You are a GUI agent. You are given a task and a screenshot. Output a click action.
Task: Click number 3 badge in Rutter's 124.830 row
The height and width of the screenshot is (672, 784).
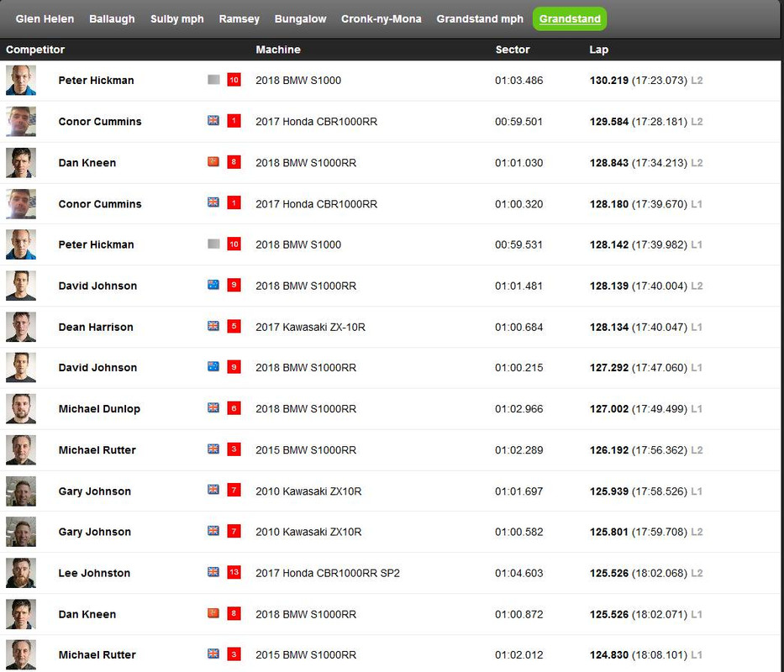(234, 654)
